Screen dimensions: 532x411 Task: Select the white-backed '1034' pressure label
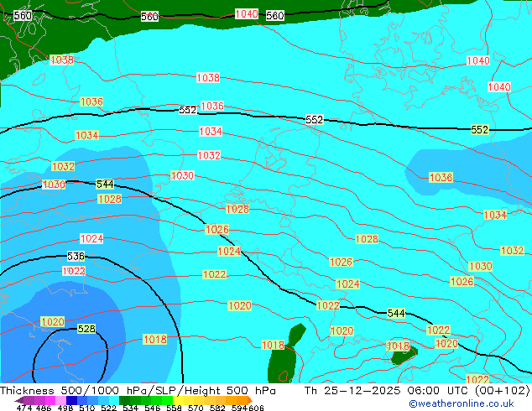(x=211, y=131)
